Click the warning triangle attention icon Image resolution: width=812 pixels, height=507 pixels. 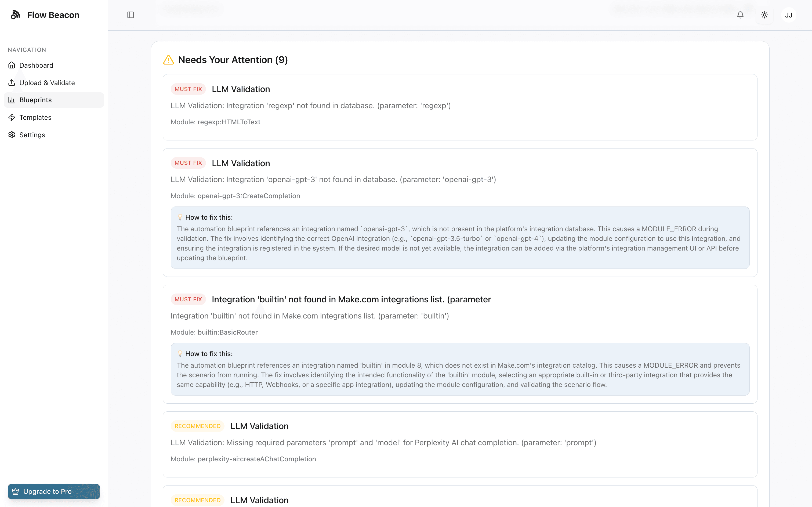click(x=168, y=60)
